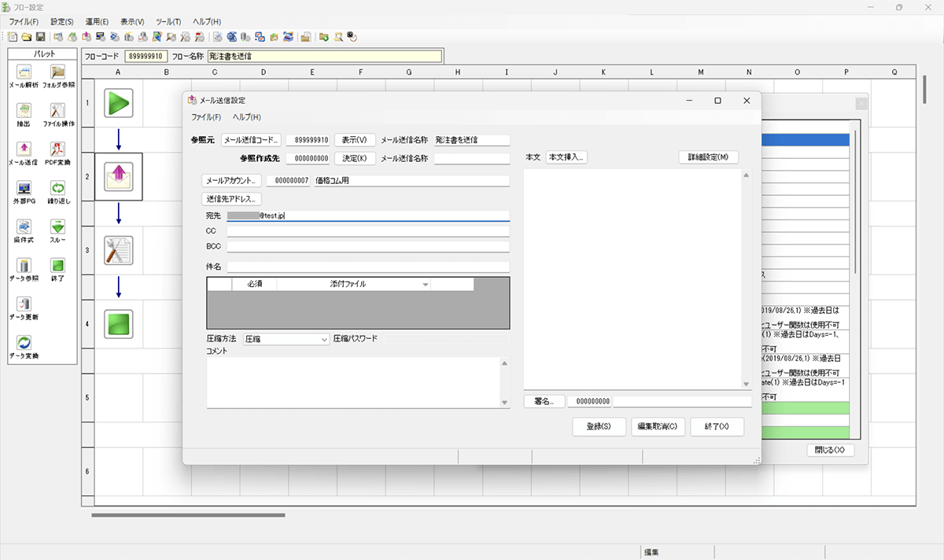Image resolution: width=944 pixels, height=560 pixels.
Task: Click the 件名 subject input field
Action: 368,267
